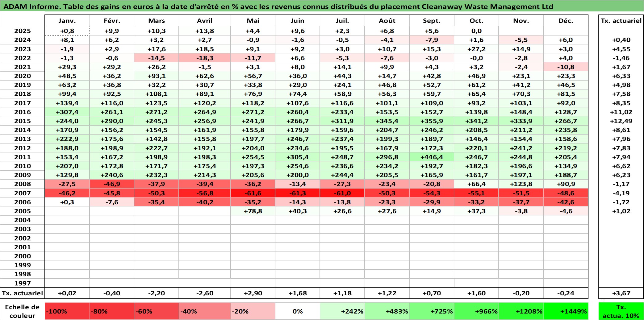Select actuarial rate +12,49 for 2015
Image resolution: width=644 pixels, height=320 pixels.
click(621, 121)
